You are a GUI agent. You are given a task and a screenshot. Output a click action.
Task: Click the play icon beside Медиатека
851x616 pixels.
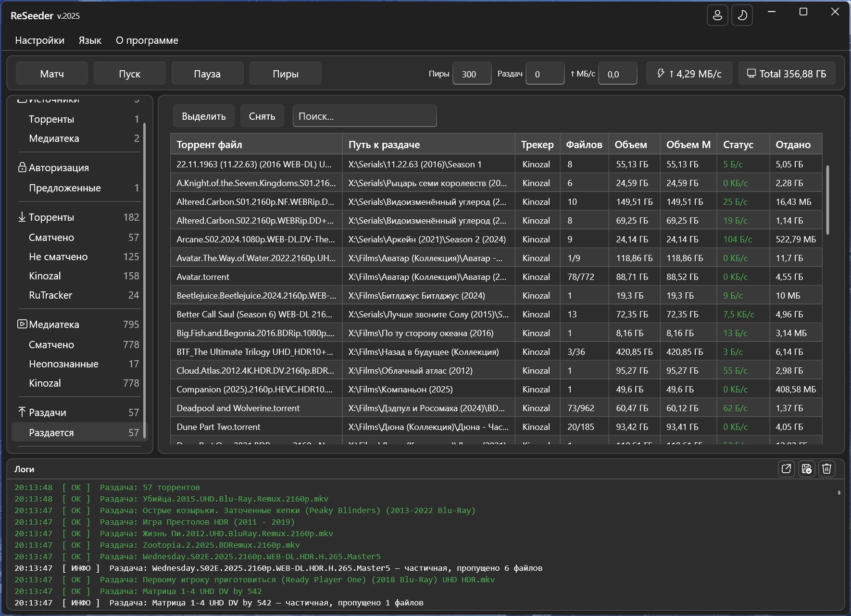22,324
